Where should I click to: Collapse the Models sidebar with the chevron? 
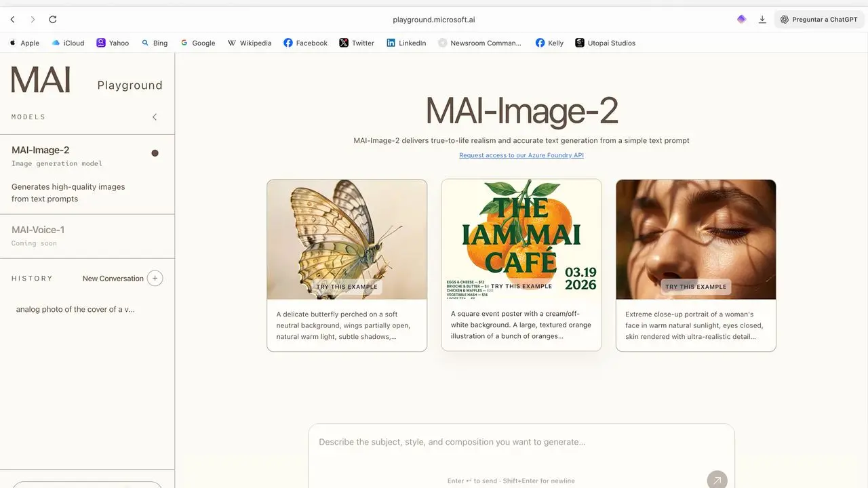click(155, 117)
